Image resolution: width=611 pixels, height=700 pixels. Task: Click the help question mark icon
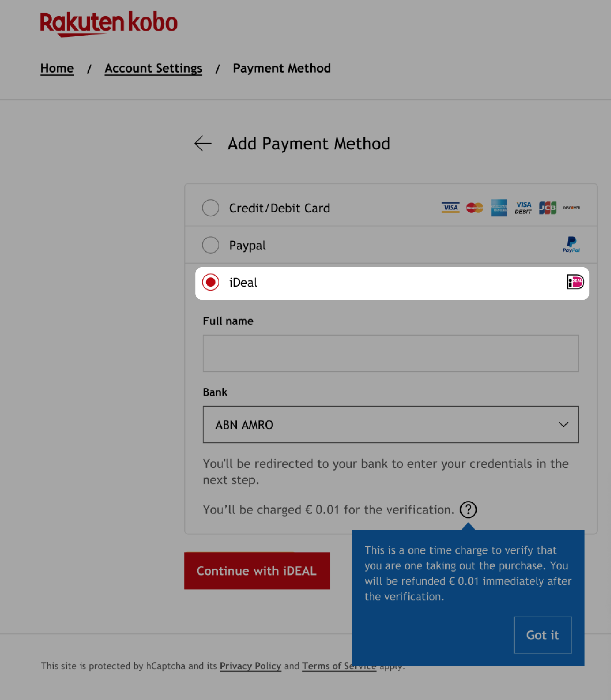point(468,510)
